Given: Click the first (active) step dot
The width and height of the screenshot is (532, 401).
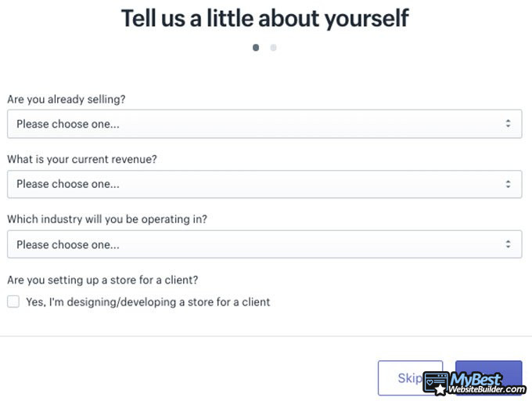Looking at the screenshot, I should (x=256, y=48).
